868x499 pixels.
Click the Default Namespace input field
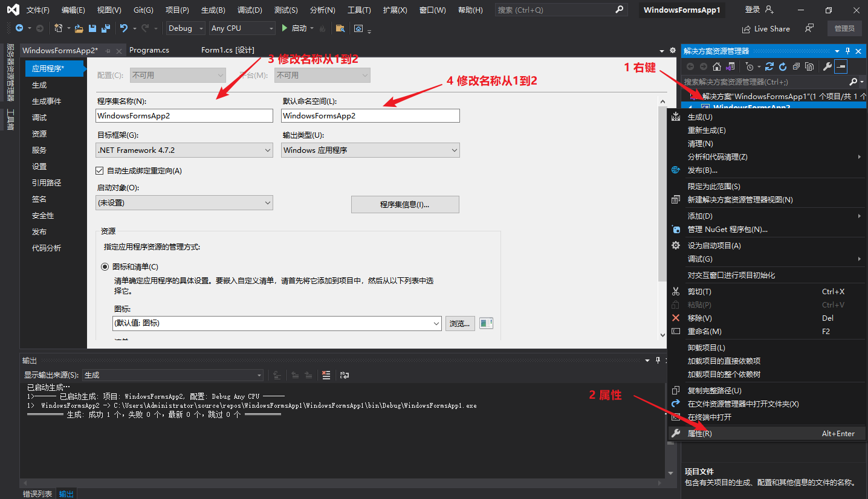[370, 115]
